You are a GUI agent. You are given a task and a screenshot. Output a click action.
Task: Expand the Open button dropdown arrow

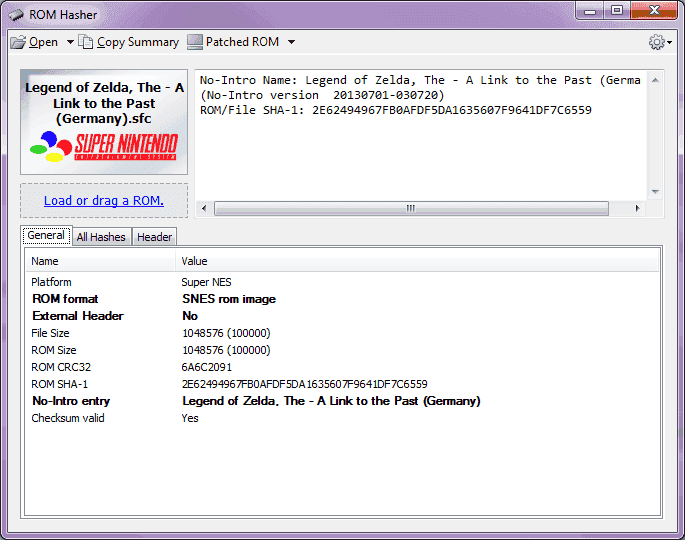70,42
